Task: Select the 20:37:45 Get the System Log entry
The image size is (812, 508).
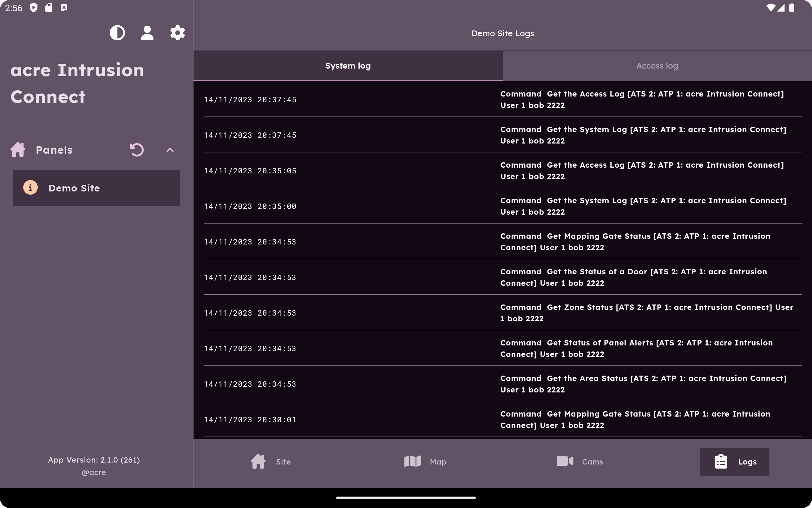Action: point(503,135)
